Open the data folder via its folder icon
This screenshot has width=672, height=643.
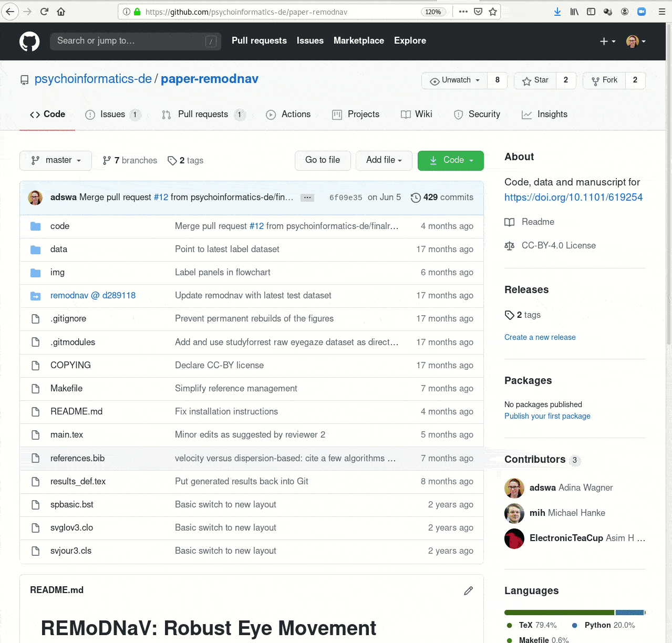[35, 249]
